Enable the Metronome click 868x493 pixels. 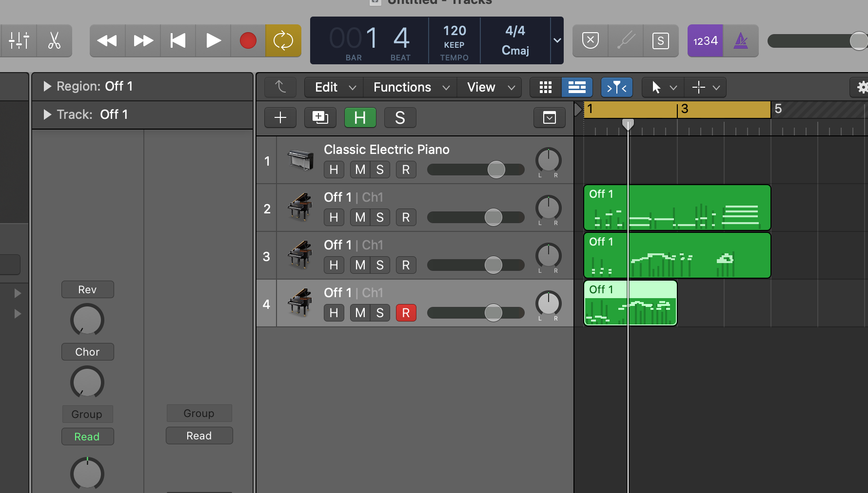pos(741,41)
